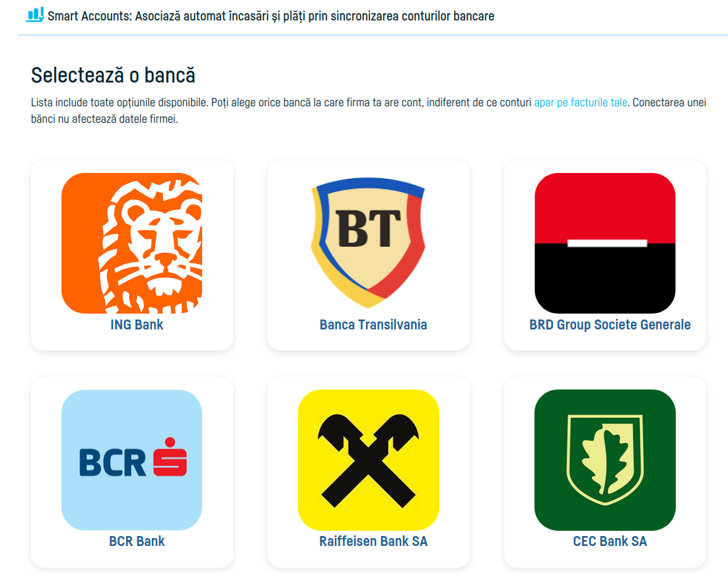Click the 'Selectează o bancă' heading

click(x=113, y=75)
